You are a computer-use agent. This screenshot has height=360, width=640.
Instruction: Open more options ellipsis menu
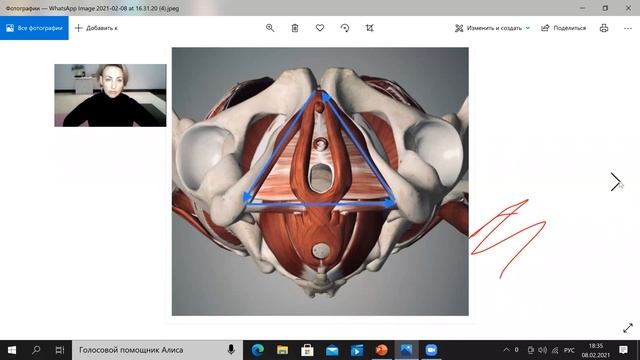(628, 28)
